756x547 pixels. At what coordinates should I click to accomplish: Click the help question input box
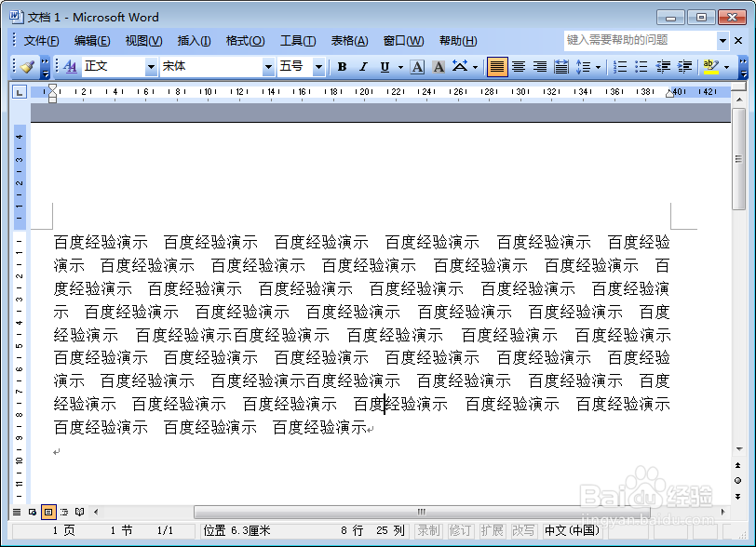click(641, 41)
